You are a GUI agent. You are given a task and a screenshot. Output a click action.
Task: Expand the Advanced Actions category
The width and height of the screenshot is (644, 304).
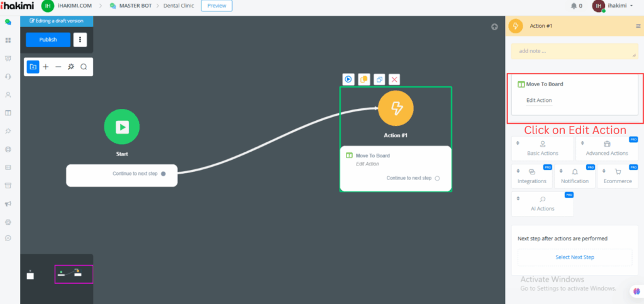click(606, 149)
